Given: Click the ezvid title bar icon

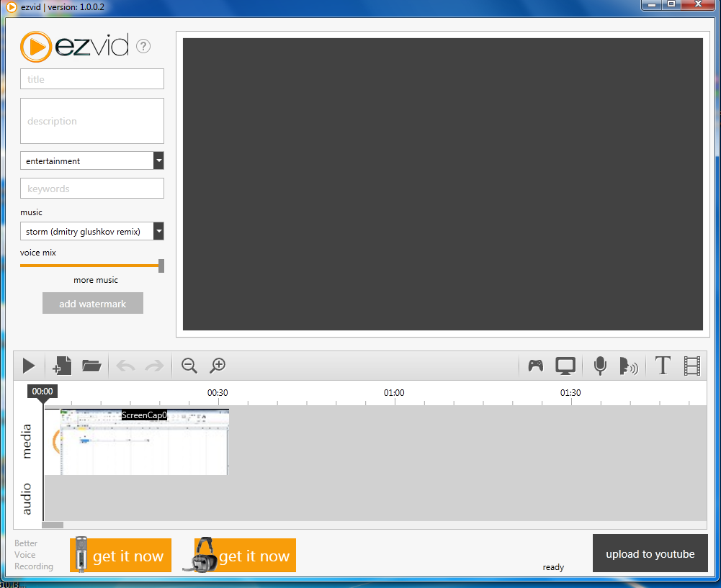Looking at the screenshot, I should pyautogui.click(x=12, y=7).
